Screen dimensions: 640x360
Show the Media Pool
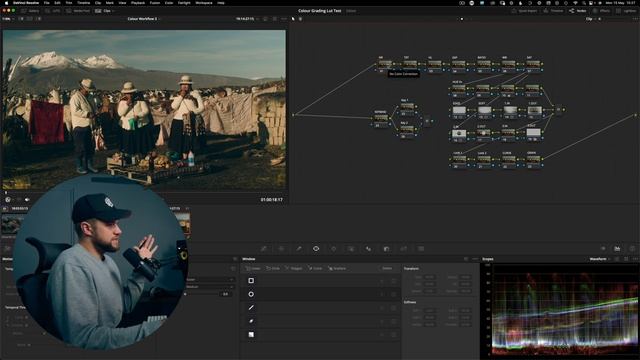click(78, 11)
